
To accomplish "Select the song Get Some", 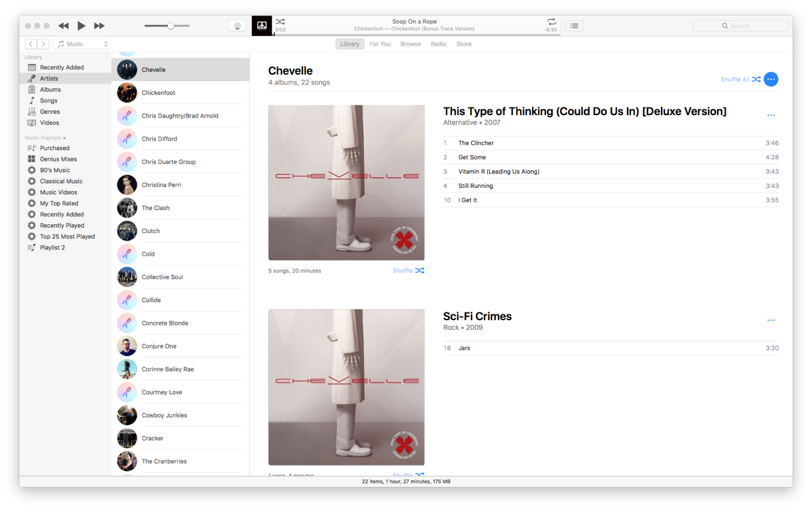I will (611, 157).
